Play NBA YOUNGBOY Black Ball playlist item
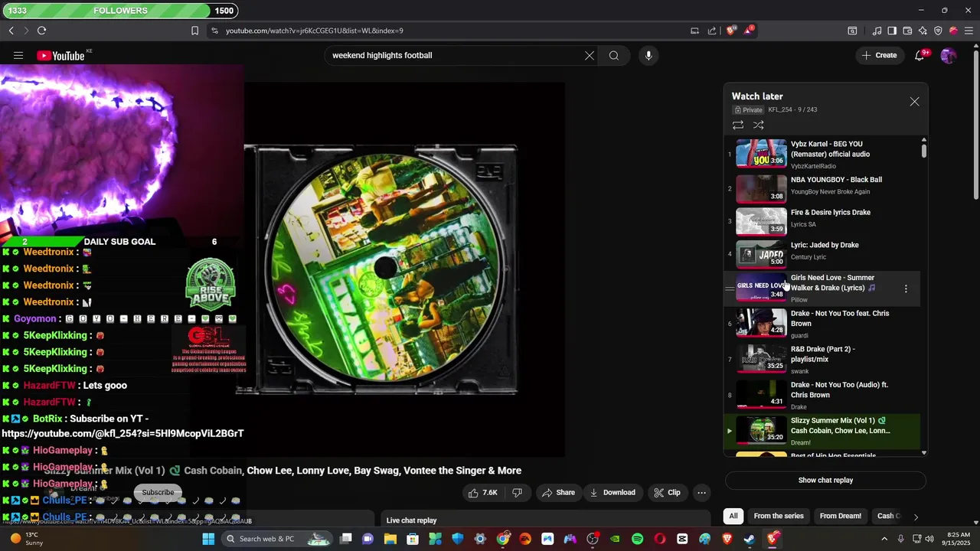980x551 pixels. 823,187
